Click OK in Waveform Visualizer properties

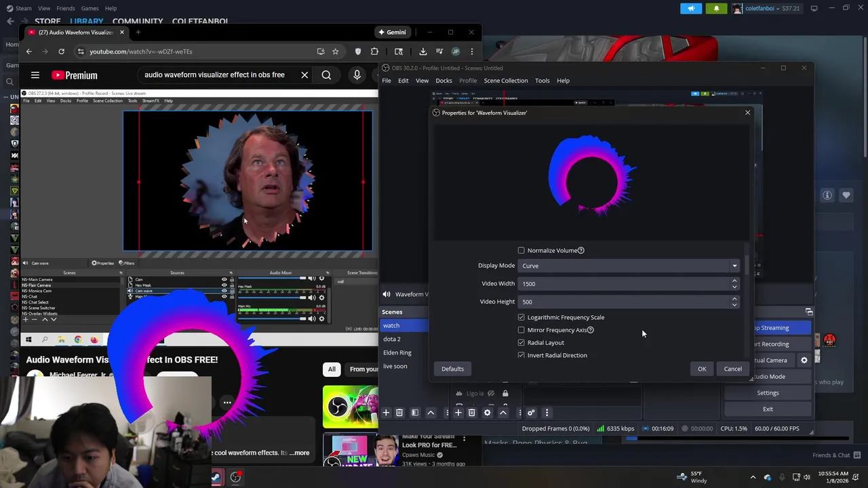pos(702,369)
